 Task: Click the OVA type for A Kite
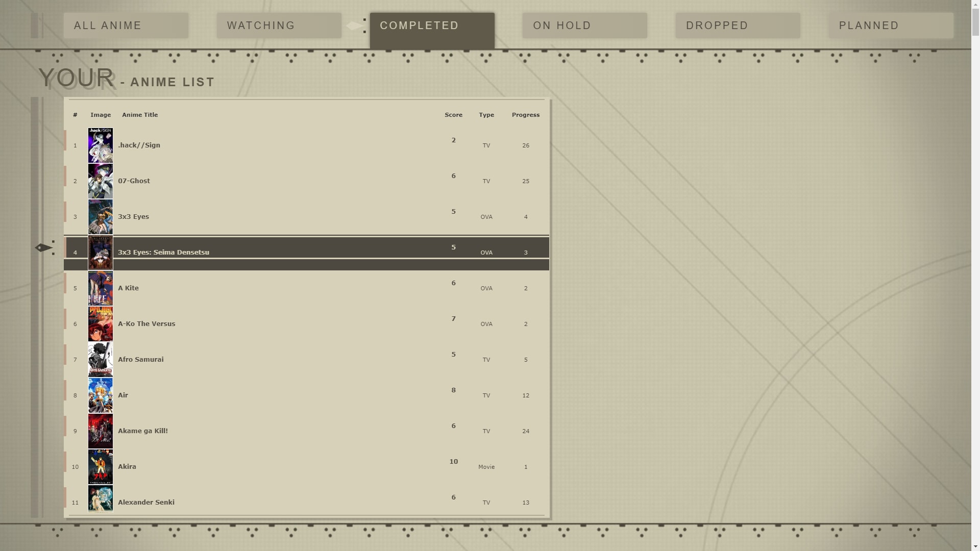pyautogui.click(x=486, y=288)
